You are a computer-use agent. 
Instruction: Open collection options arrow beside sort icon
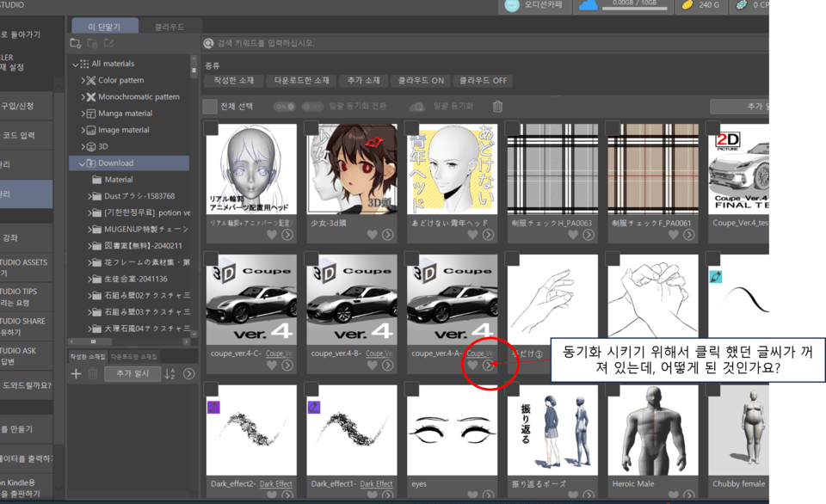pos(188,373)
